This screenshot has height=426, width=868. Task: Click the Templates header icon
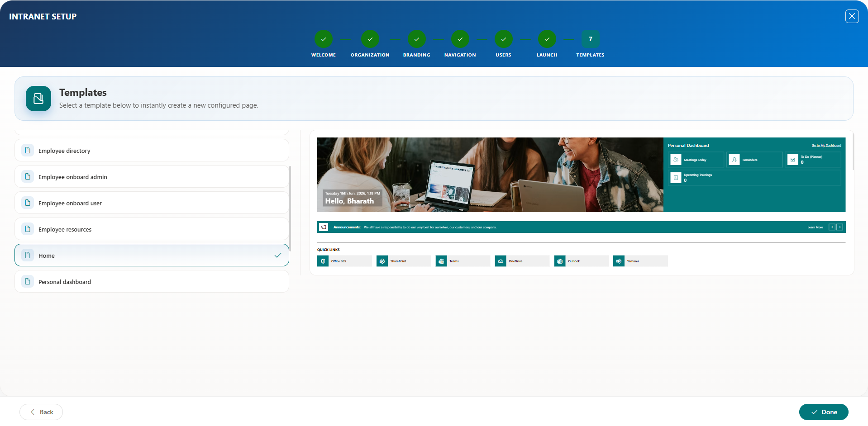point(38,99)
